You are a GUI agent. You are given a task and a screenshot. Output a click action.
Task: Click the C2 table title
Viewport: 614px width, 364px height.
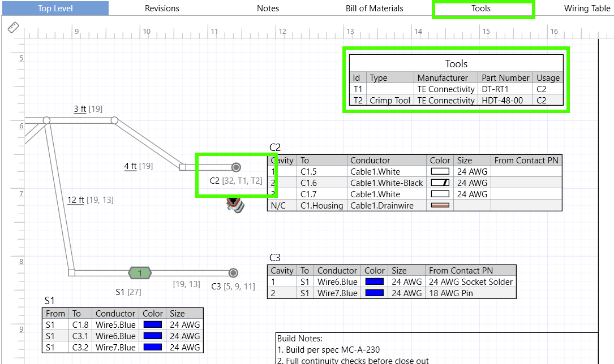(275, 148)
